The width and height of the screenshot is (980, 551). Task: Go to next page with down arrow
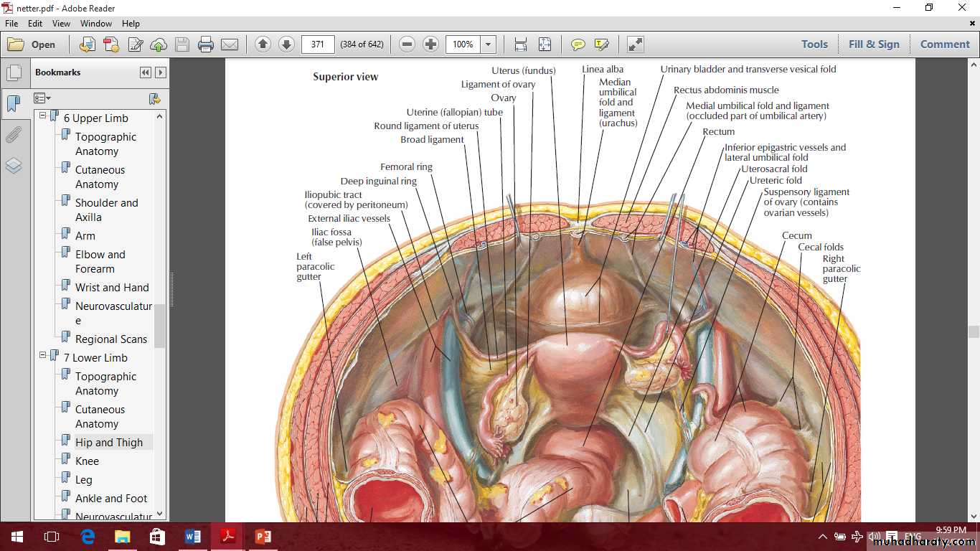(x=286, y=44)
